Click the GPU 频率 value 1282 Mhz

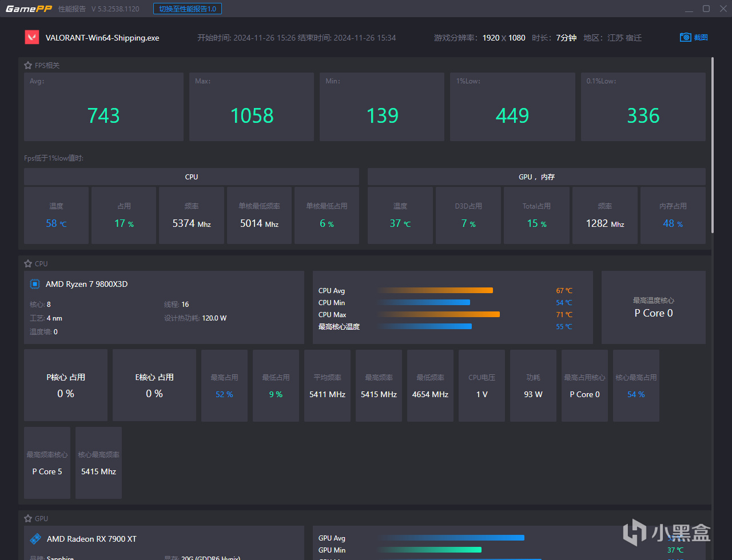605,223
